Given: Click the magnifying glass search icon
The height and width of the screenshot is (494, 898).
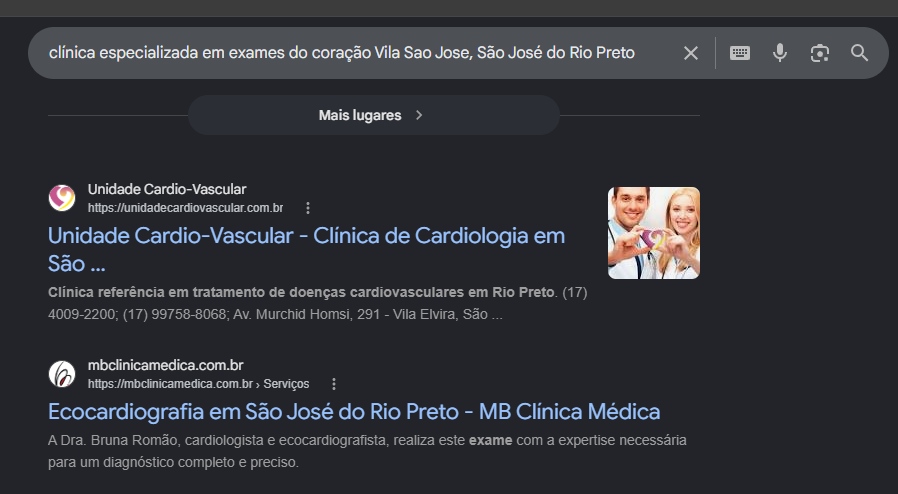Looking at the screenshot, I should pyautogui.click(x=859, y=53).
